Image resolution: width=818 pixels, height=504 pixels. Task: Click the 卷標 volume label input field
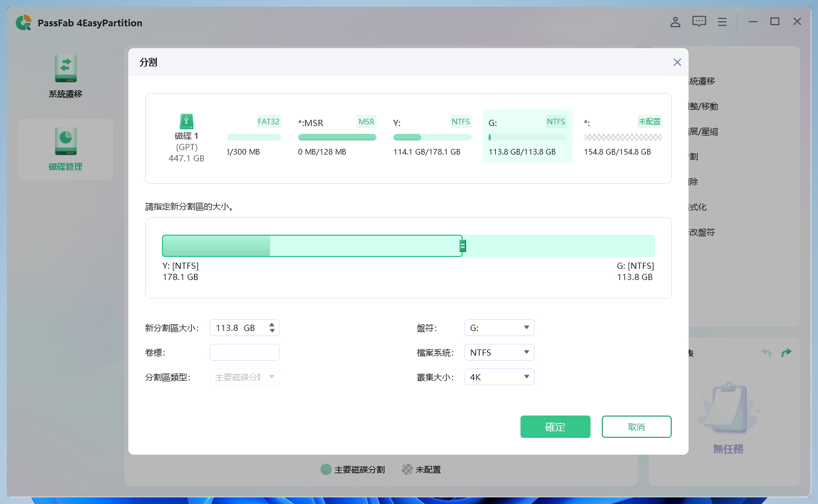(x=244, y=352)
